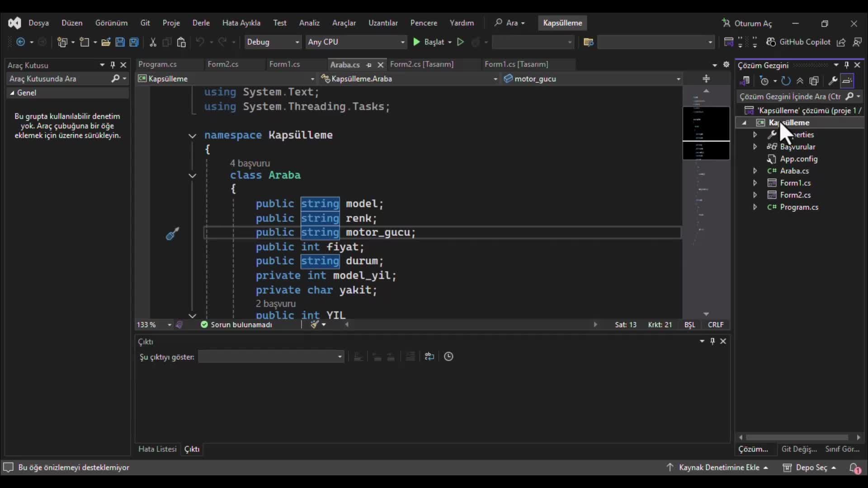Click Output panel clock timestamp icon
The height and width of the screenshot is (488, 868).
tap(448, 357)
